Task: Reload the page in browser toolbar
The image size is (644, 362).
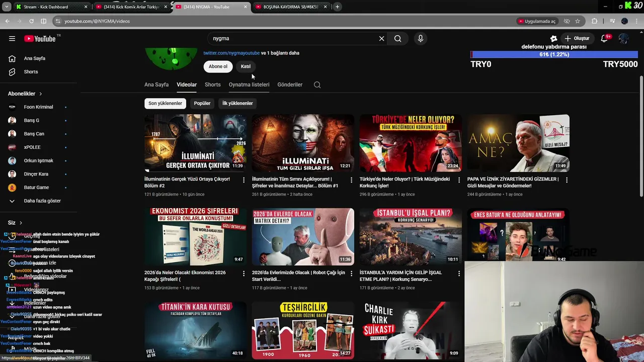Action: (31, 21)
